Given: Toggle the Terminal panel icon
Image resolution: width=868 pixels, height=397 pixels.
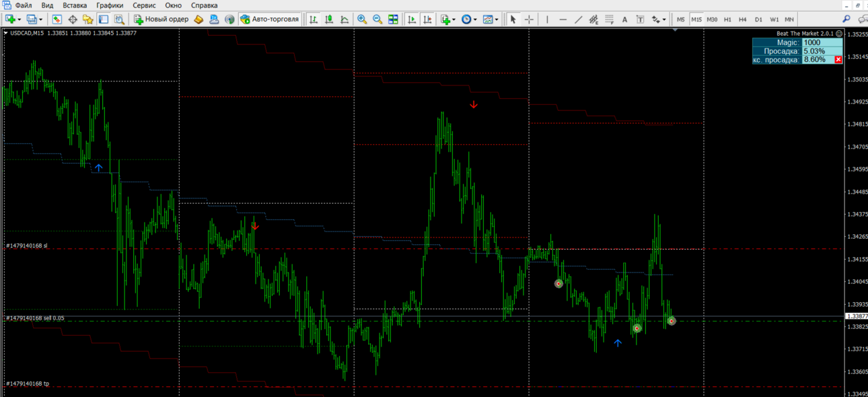Looking at the screenshot, I should 104,20.
